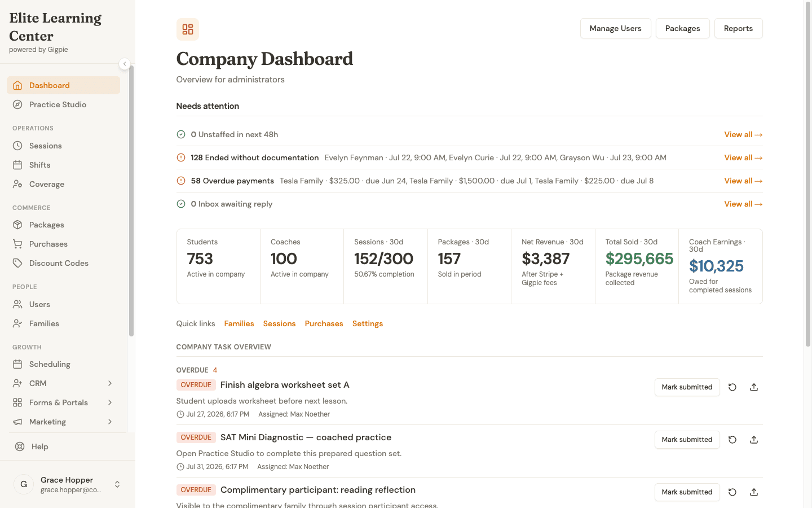The image size is (812, 508).
Task: Collapse the sidebar with the chevron button
Action: click(125, 64)
